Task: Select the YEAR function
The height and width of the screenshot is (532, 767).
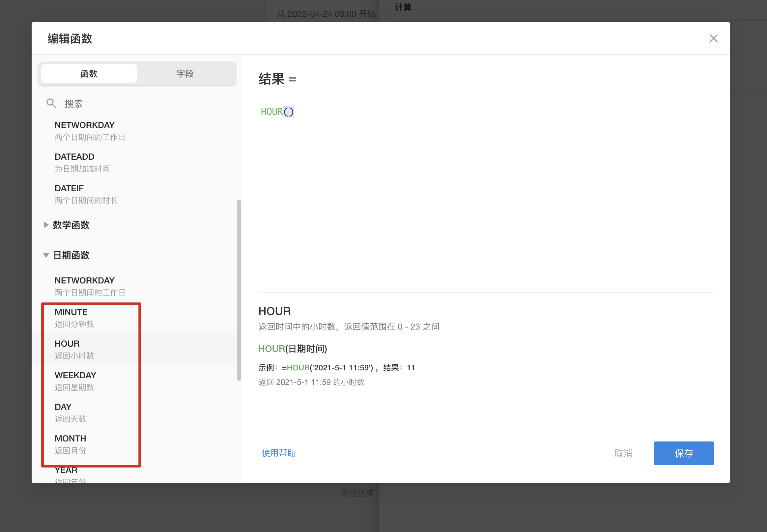Action: [66, 470]
